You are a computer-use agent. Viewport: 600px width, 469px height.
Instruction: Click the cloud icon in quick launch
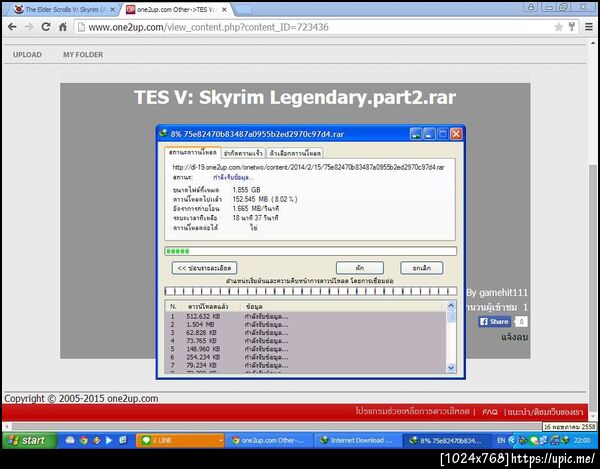tap(70, 440)
